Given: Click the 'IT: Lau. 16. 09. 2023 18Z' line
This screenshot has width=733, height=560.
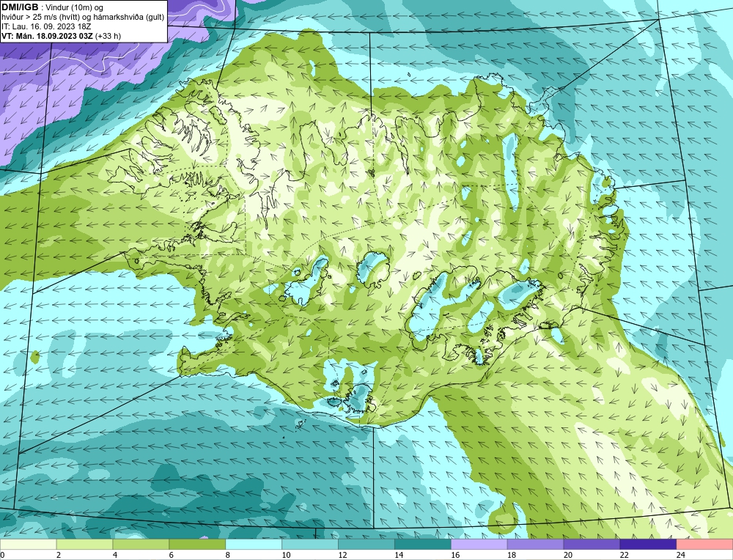Looking at the screenshot, I should coord(46,26).
